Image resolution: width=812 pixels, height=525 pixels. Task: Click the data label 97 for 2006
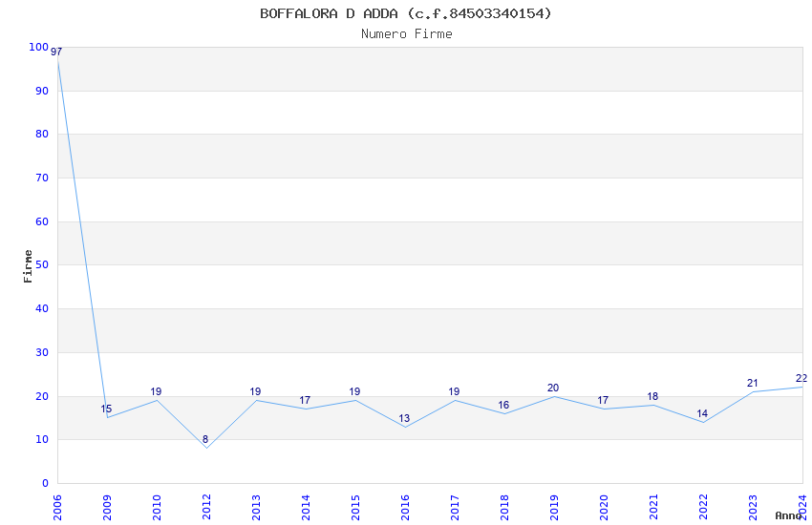56,52
